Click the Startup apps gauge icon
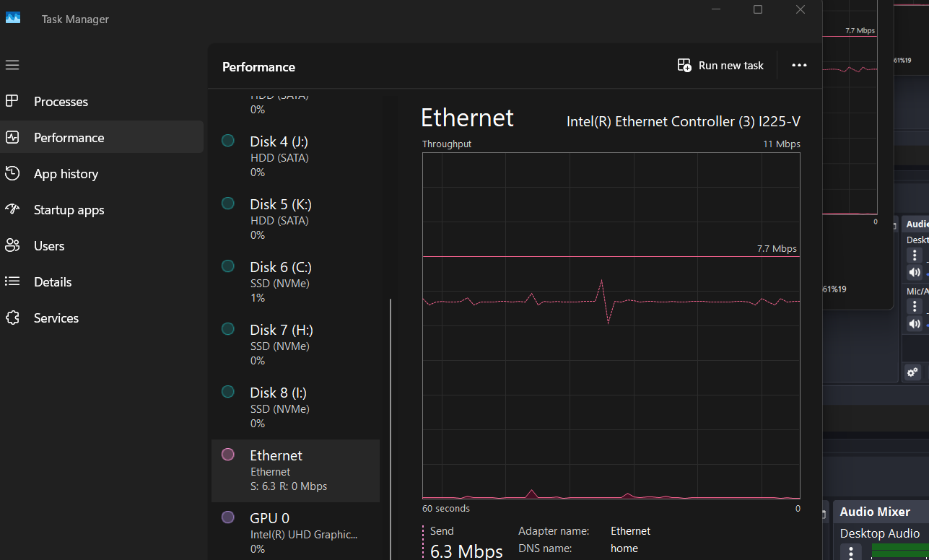The height and width of the screenshot is (560, 929). pyautogui.click(x=12, y=209)
